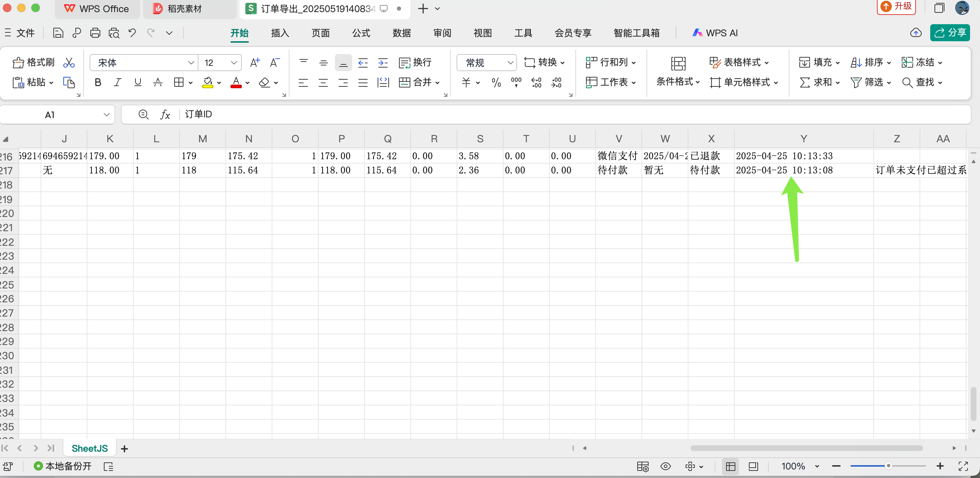The width and height of the screenshot is (980, 478).
Task: Apply red font color swatch
Action: point(236,82)
